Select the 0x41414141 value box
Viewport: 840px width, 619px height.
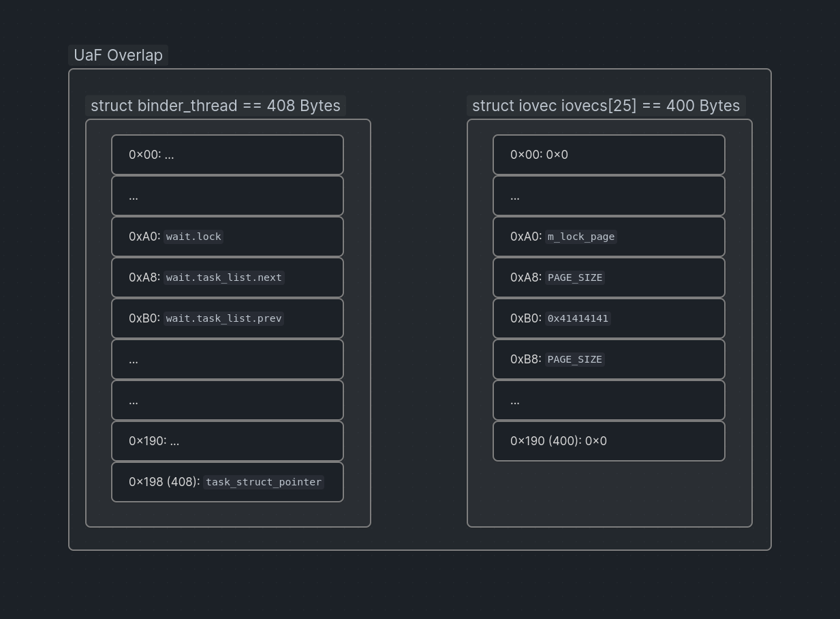[x=609, y=318]
